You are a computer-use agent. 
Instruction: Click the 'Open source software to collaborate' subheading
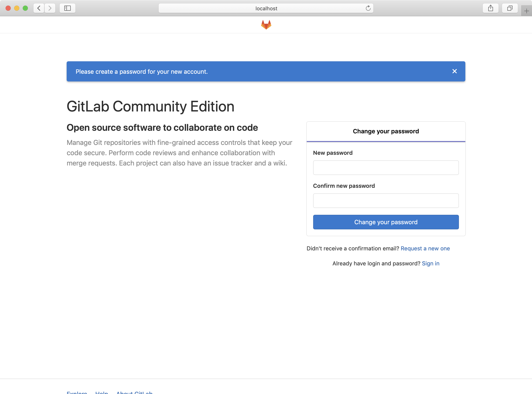coord(162,128)
